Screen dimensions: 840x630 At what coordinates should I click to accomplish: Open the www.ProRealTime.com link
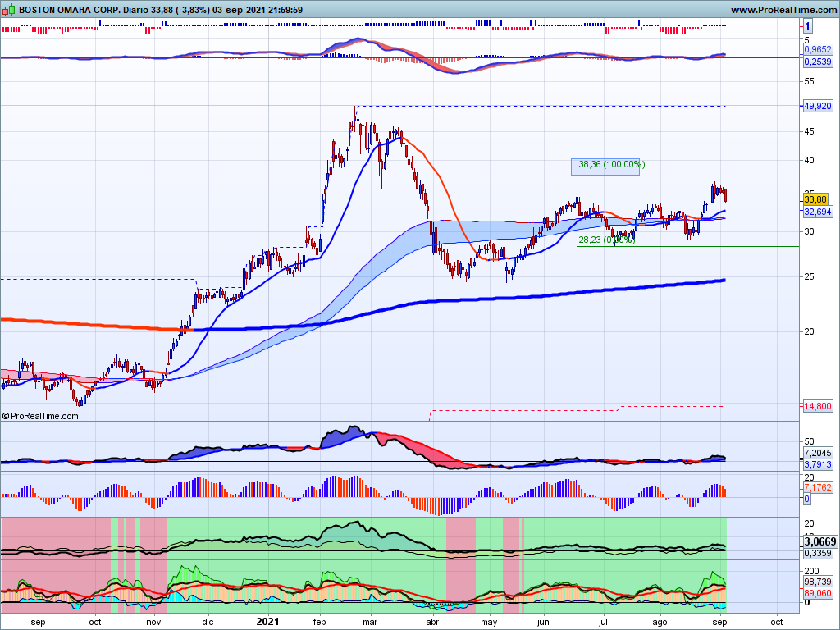tap(783, 10)
